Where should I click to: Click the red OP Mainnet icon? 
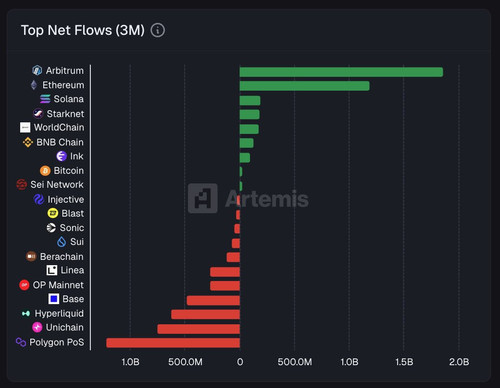(24, 285)
